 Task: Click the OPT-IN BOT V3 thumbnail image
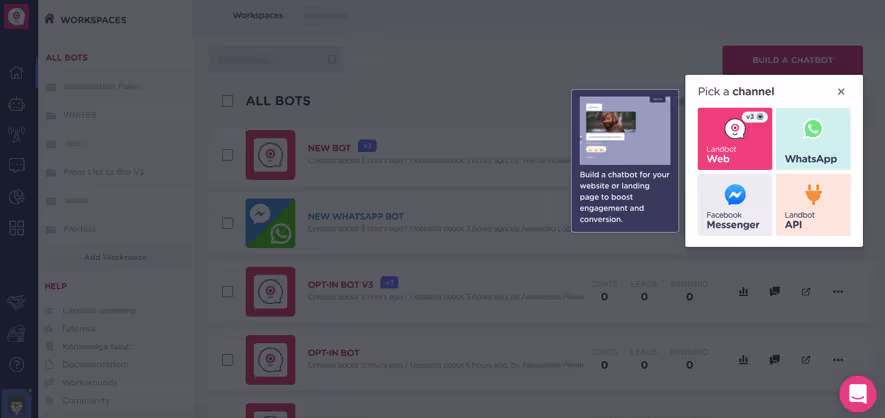270,291
